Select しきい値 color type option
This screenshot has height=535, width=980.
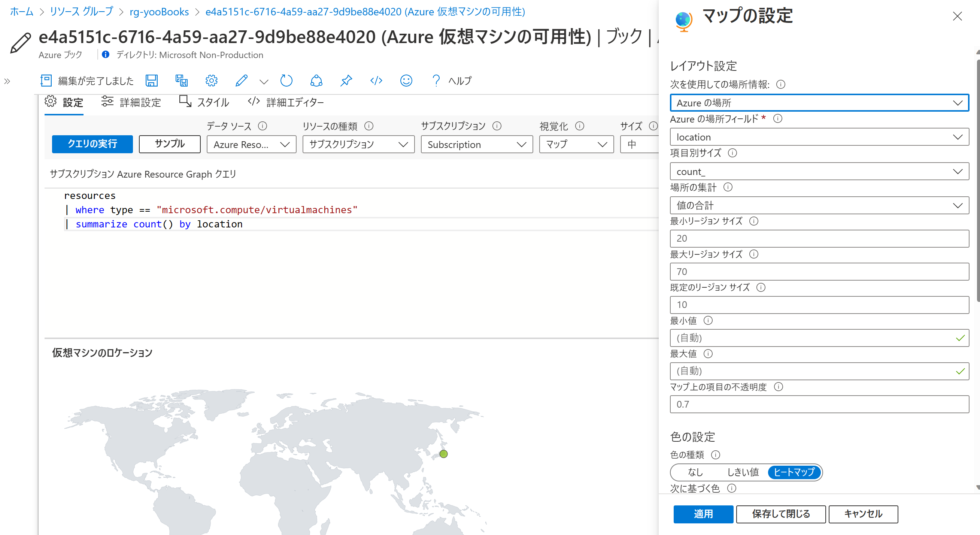[743, 472]
